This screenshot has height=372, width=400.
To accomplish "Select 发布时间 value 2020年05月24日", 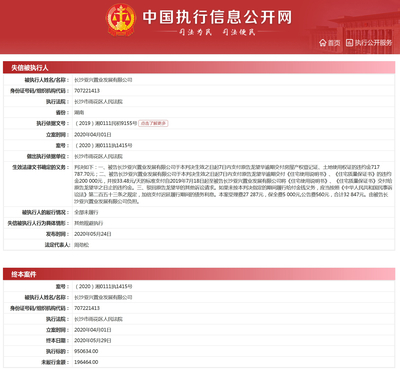I will (x=93, y=234).
